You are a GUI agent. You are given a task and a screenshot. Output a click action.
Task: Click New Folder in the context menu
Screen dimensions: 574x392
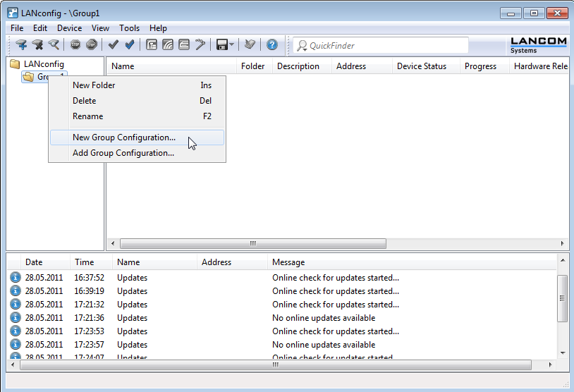point(94,85)
